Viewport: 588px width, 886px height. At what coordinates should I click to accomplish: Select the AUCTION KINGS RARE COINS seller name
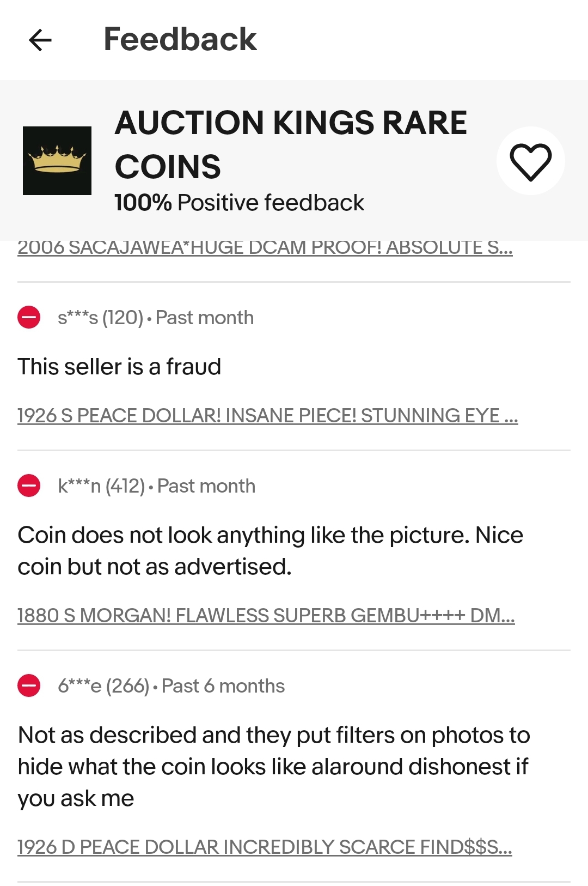click(x=291, y=144)
